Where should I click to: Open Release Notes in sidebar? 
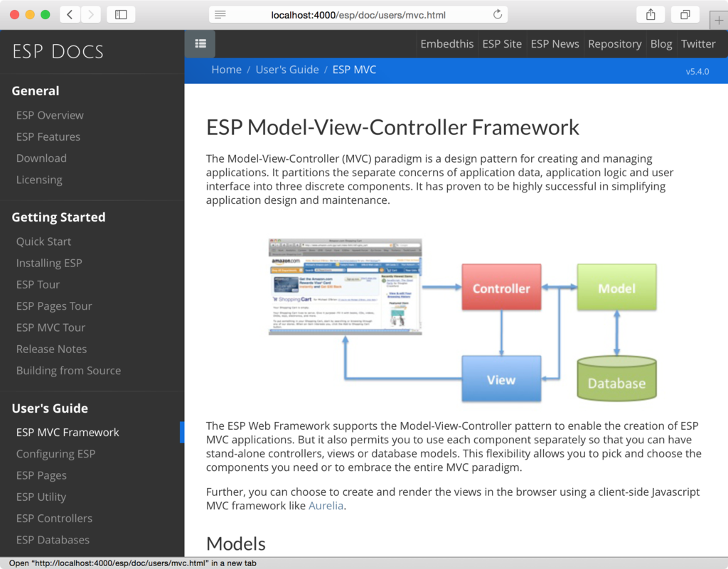[51, 349]
